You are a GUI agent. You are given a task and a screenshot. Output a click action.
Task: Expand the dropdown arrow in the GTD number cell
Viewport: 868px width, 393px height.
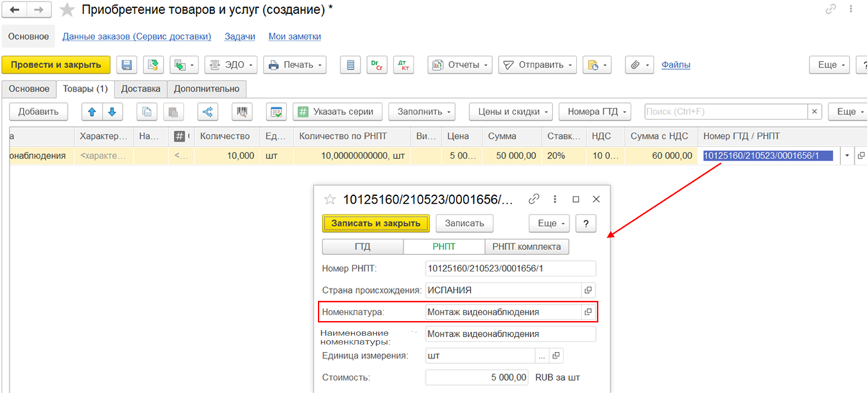pyautogui.click(x=847, y=156)
